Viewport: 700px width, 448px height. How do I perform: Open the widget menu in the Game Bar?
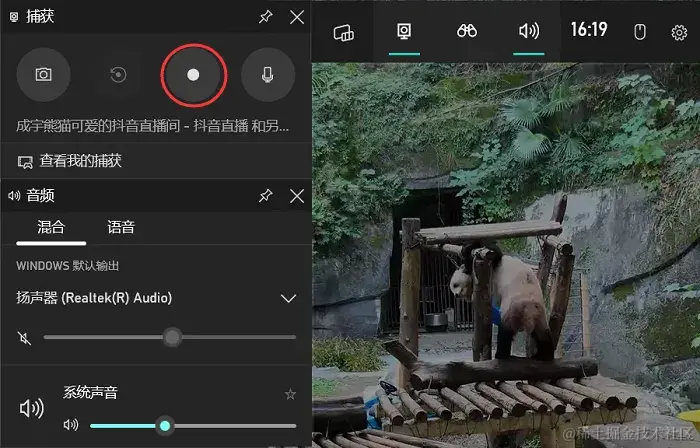(343, 32)
